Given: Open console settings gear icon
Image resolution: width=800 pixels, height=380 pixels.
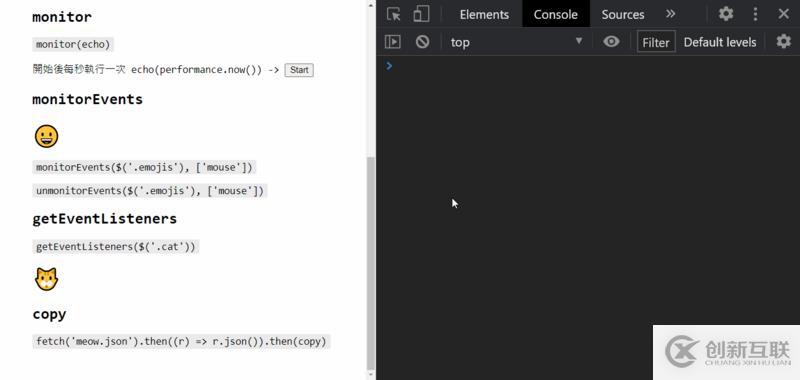Looking at the screenshot, I should pos(783,41).
